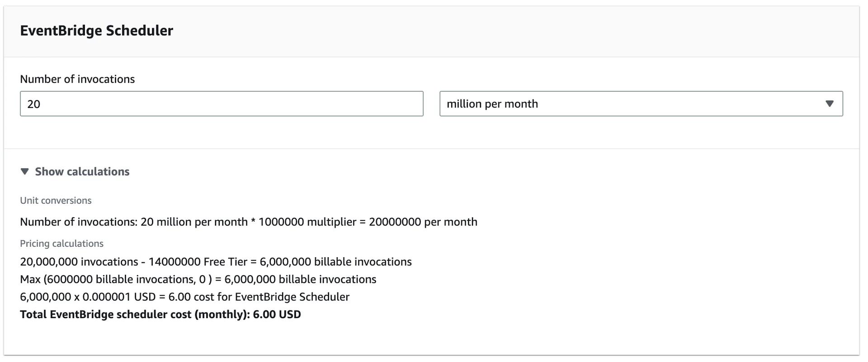Select the 14000000 Free Tier calculation line
868x362 pixels.
pyautogui.click(x=216, y=261)
